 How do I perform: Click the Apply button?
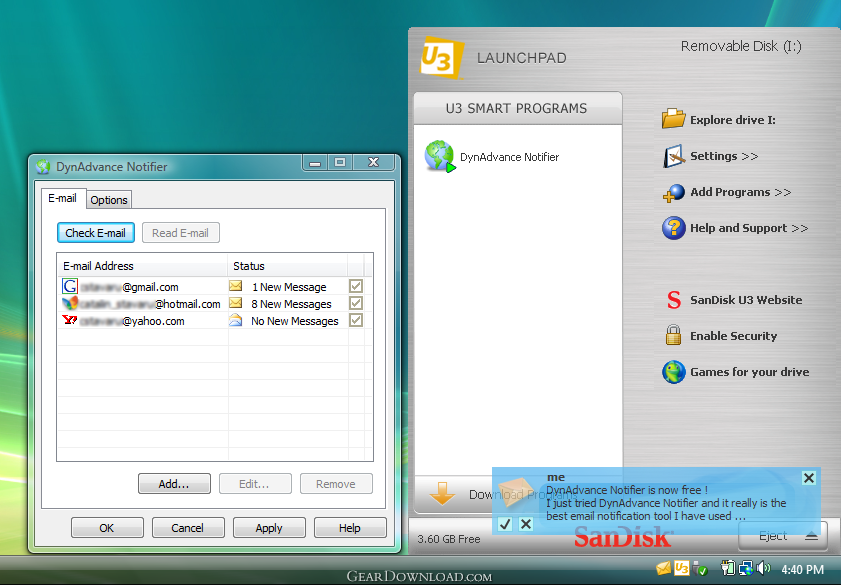point(269,528)
